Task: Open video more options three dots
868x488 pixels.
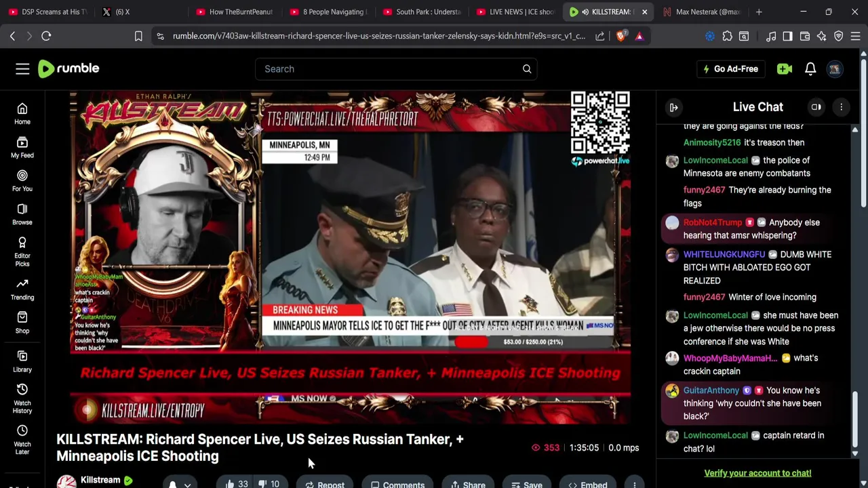Action: [x=634, y=483]
